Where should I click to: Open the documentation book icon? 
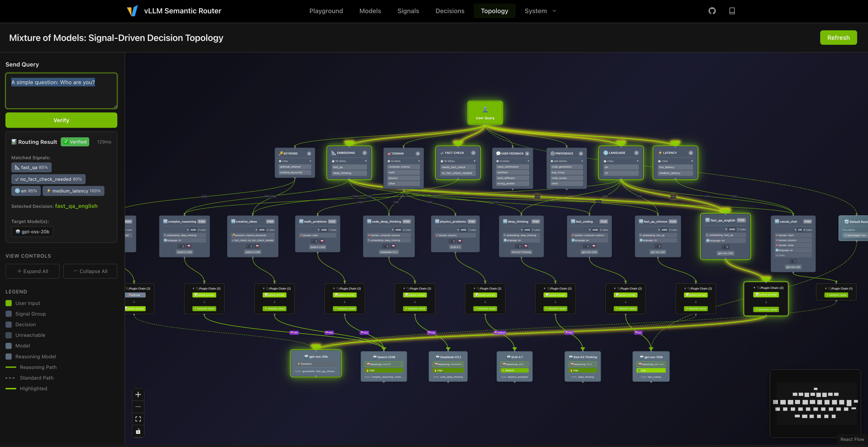pyautogui.click(x=732, y=11)
